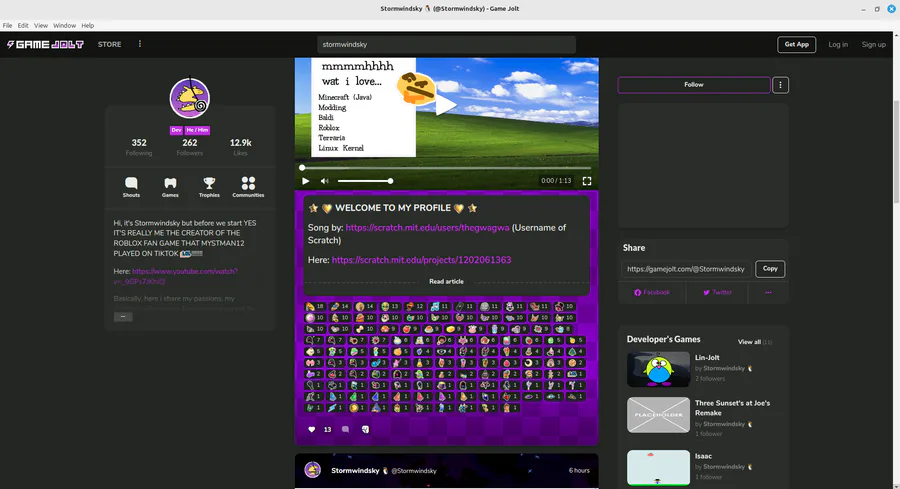Click the video volume slider

click(x=365, y=181)
